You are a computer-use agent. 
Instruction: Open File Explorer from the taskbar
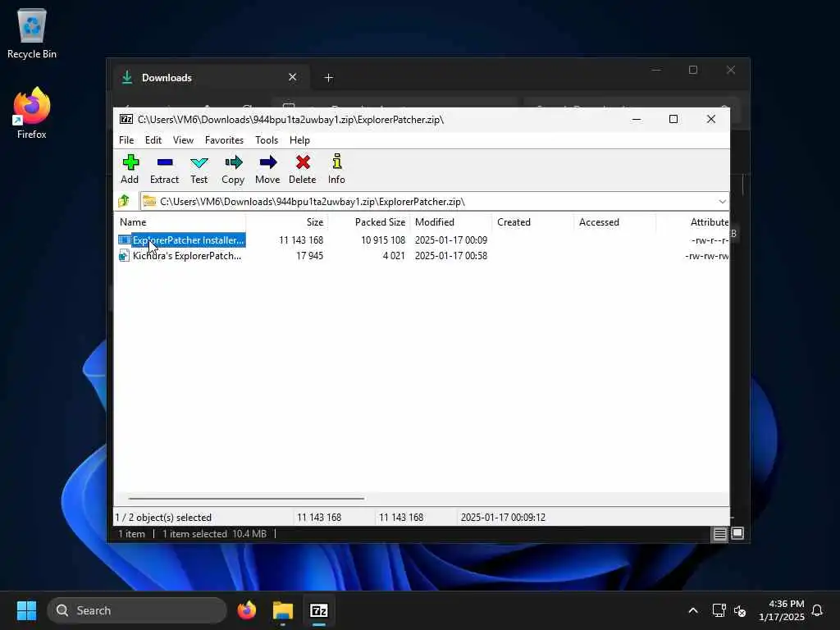(283, 610)
